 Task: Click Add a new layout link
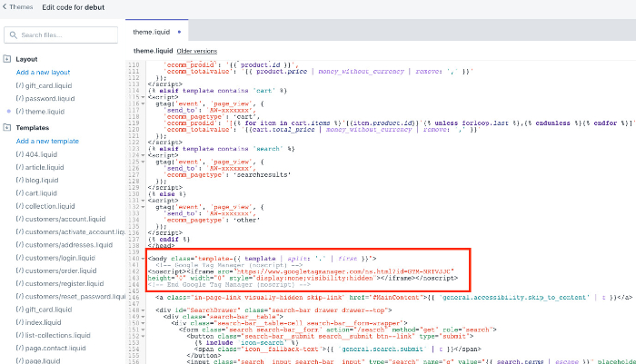[x=43, y=72]
